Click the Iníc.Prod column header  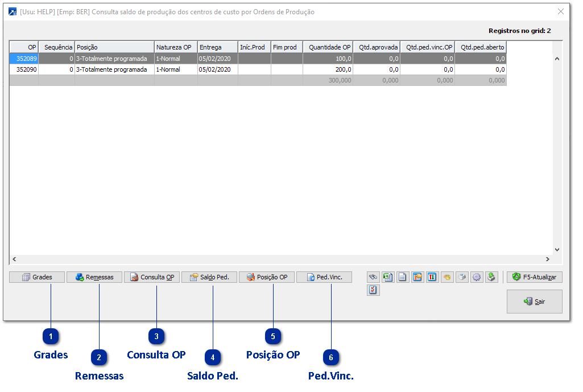point(255,47)
